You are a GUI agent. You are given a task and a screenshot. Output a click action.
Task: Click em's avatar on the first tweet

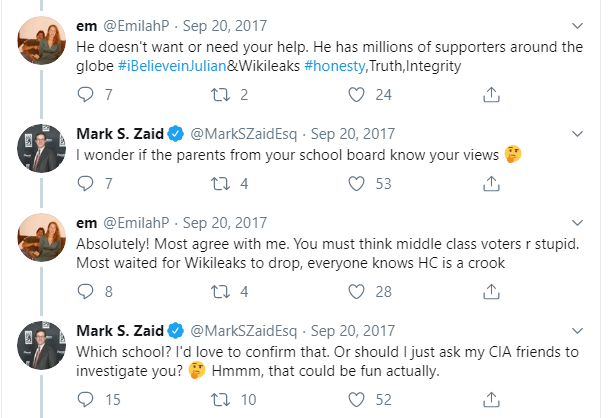point(41,40)
